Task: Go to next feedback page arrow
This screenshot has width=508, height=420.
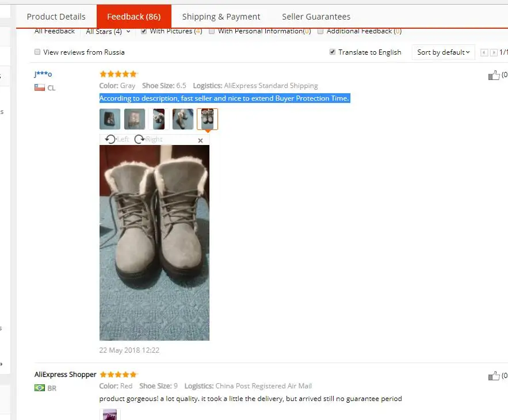Action: coord(494,52)
